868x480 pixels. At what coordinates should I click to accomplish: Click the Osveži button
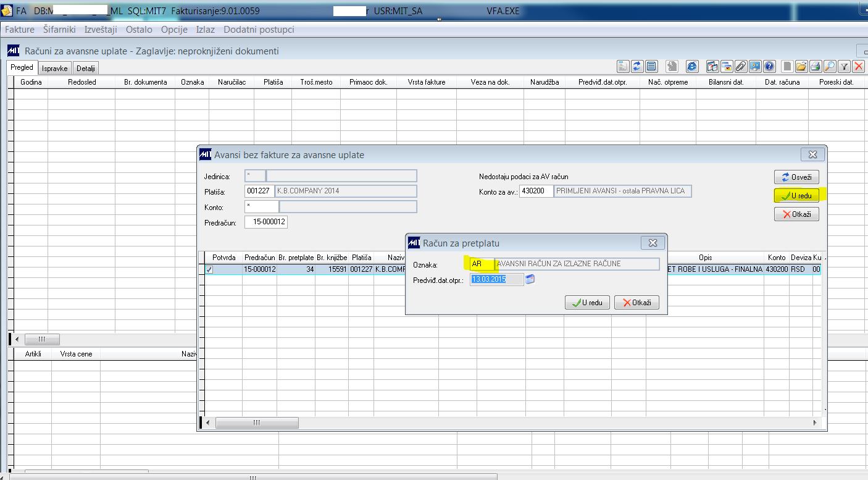point(796,177)
